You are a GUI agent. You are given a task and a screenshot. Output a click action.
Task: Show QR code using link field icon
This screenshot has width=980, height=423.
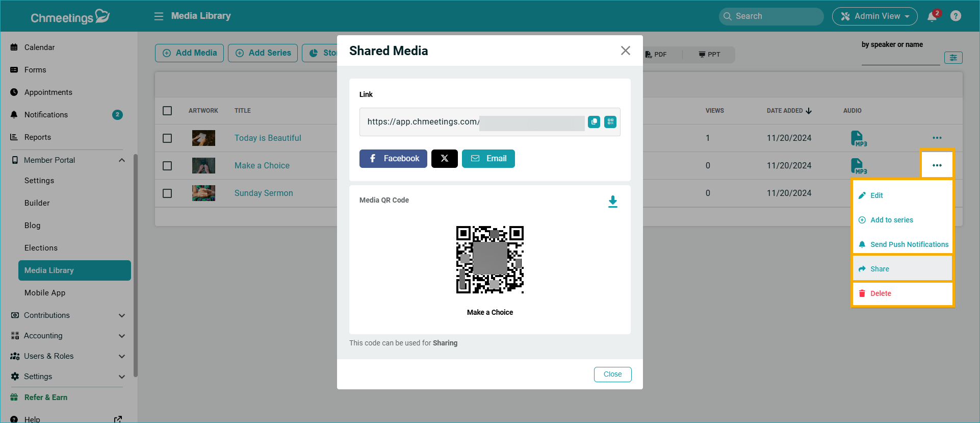tap(610, 122)
